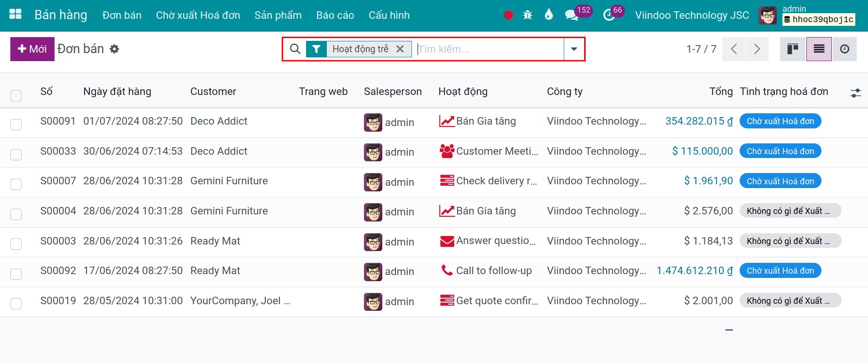Click the Tìm kiếm search input
Screen dimensions: 868x363
[489, 49]
